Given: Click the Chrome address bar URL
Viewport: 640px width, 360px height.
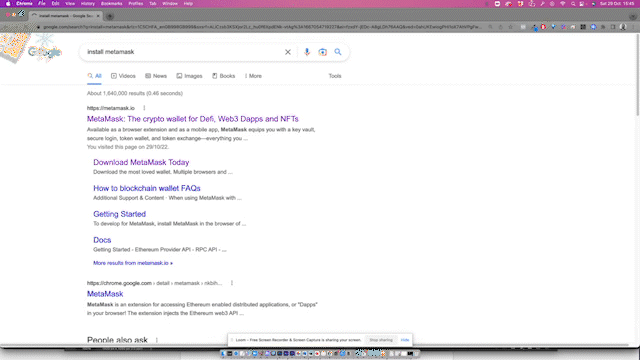Looking at the screenshot, I should (261, 27).
